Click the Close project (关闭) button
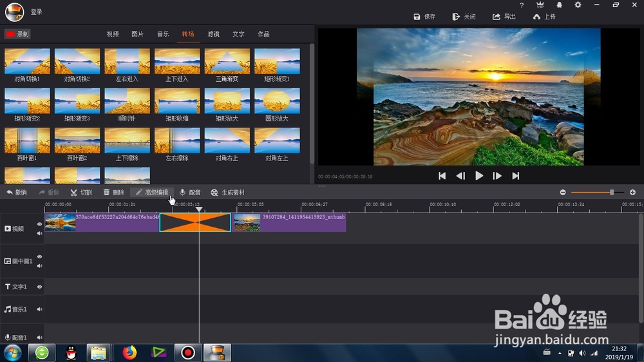The height and width of the screenshot is (362, 644). point(464,17)
